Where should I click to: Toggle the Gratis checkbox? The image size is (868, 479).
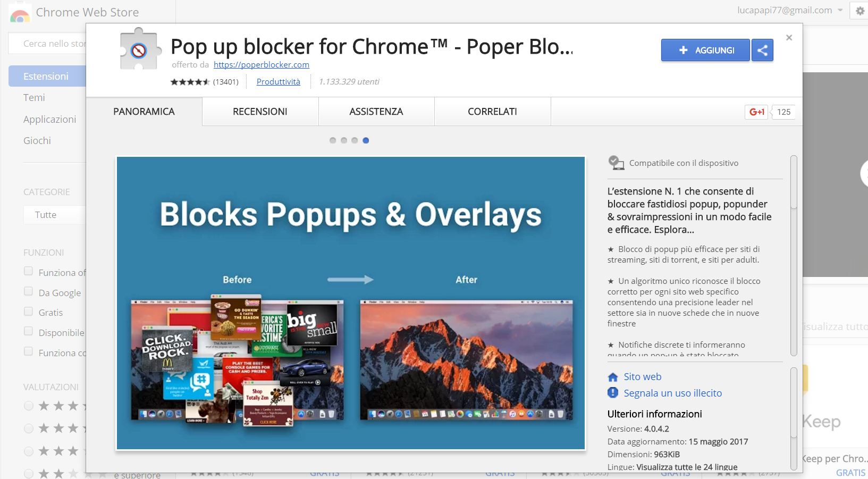[29, 312]
